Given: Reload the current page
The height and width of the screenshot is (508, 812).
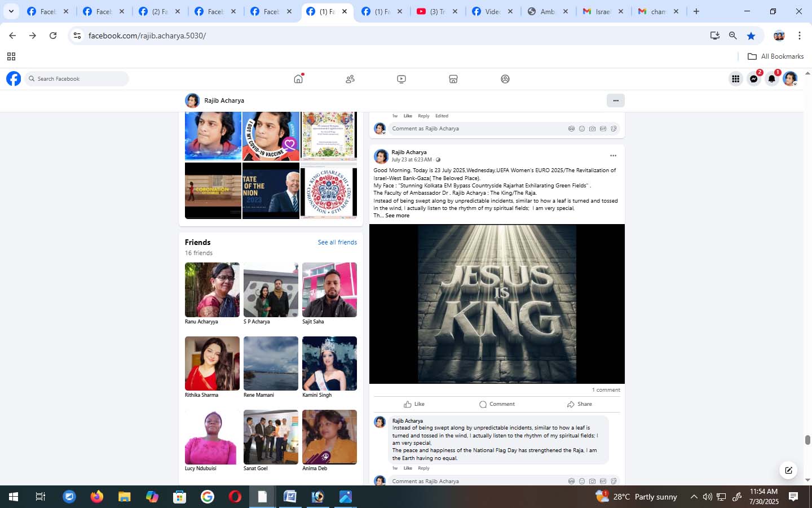Looking at the screenshot, I should (x=53, y=36).
